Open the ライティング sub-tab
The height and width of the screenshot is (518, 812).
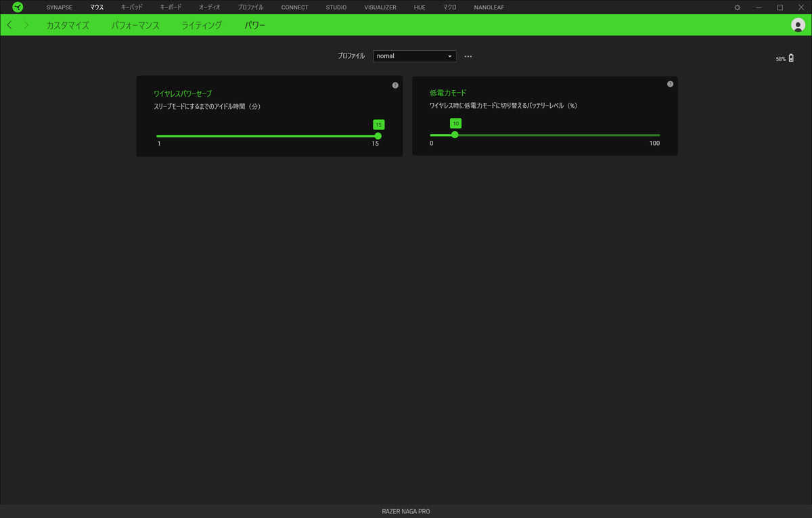[x=202, y=25]
